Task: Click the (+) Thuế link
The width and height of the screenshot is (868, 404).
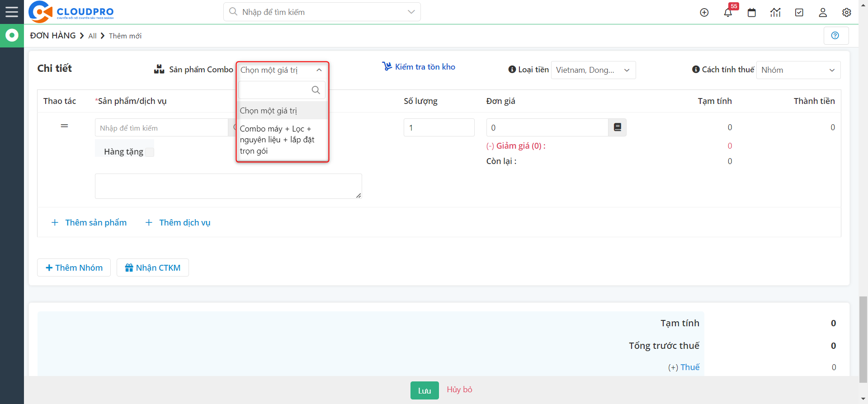Action: (x=684, y=367)
